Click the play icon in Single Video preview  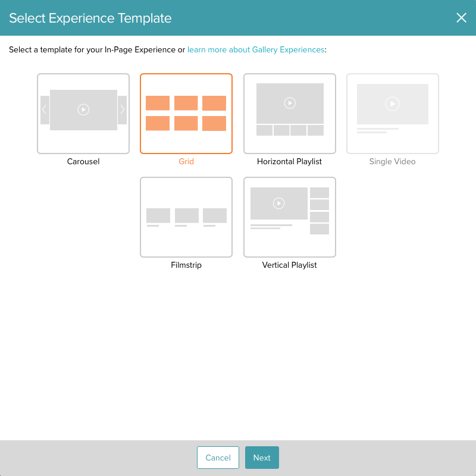click(392, 104)
